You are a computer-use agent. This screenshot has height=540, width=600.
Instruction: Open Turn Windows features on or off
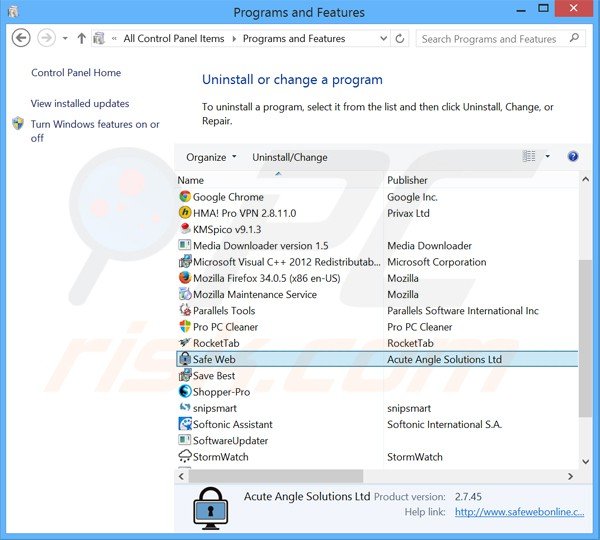95,131
